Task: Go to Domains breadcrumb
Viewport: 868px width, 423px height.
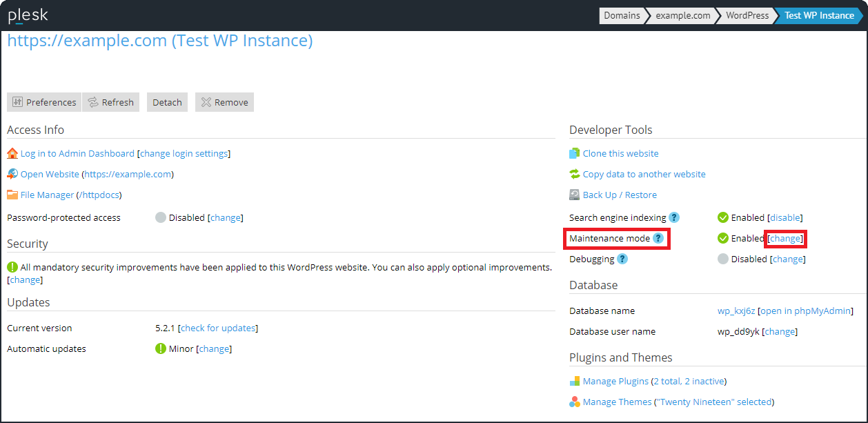Action: pyautogui.click(x=622, y=15)
